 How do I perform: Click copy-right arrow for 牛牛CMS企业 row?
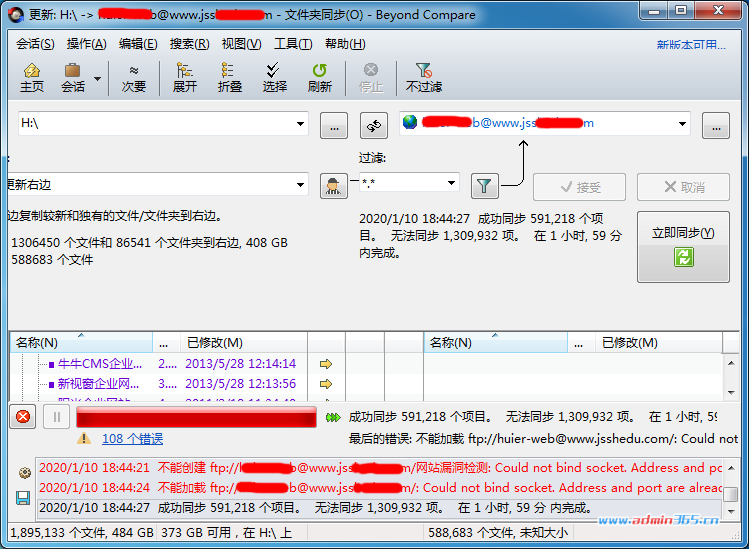pos(326,364)
